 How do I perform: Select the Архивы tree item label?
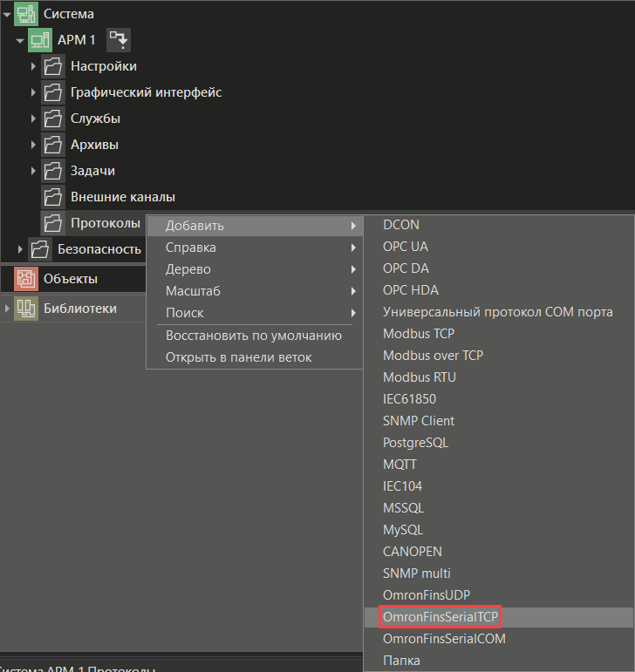pos(94,145)
